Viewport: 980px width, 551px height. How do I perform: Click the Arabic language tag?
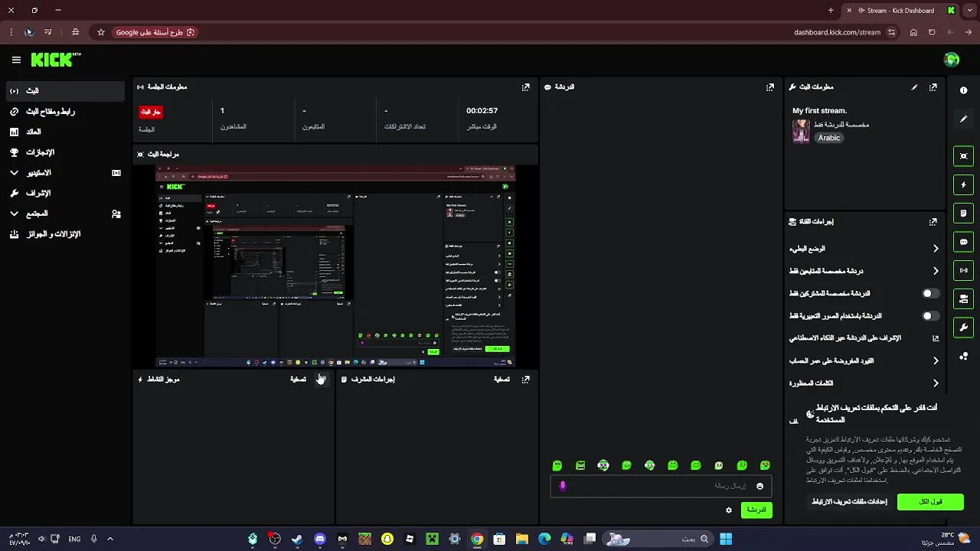(829, 138)
